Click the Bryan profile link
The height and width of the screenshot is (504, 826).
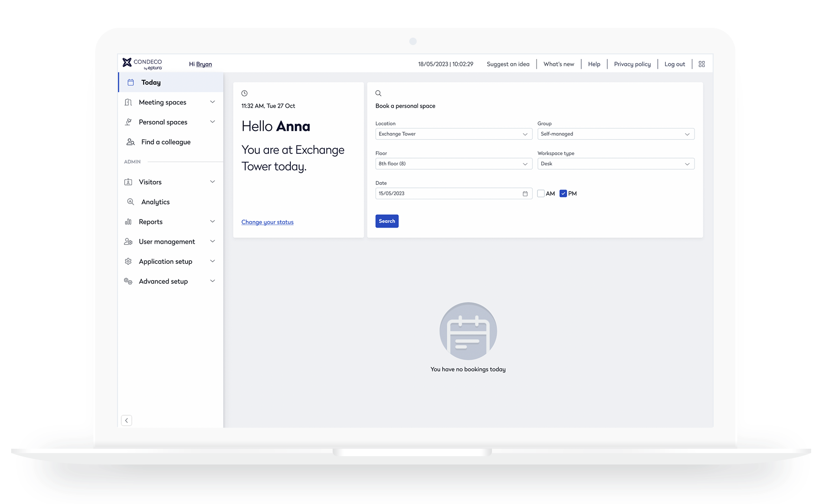(204, 64)
